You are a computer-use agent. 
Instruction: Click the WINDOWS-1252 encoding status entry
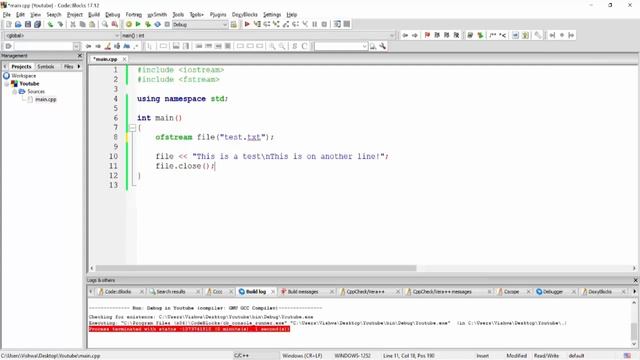coord(352,356)
